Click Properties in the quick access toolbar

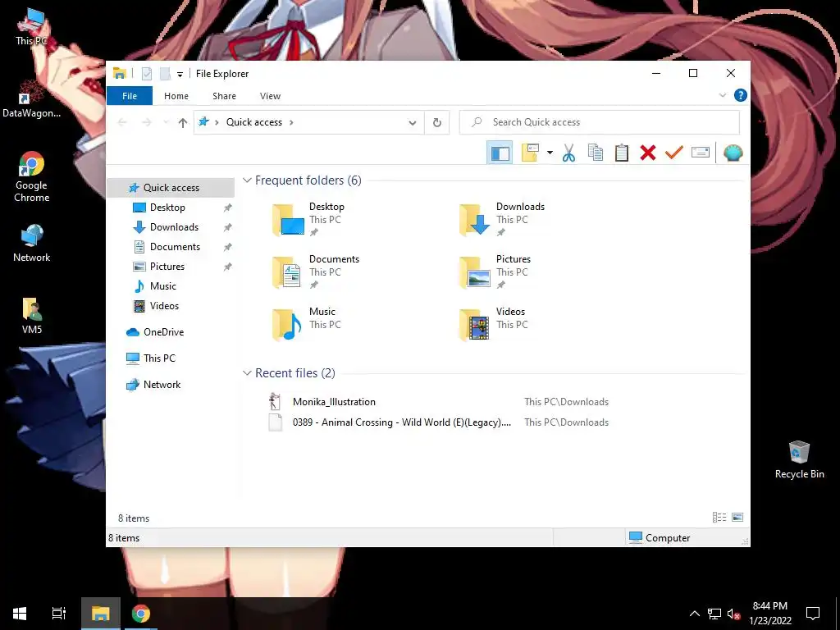[x=147, y=74]
